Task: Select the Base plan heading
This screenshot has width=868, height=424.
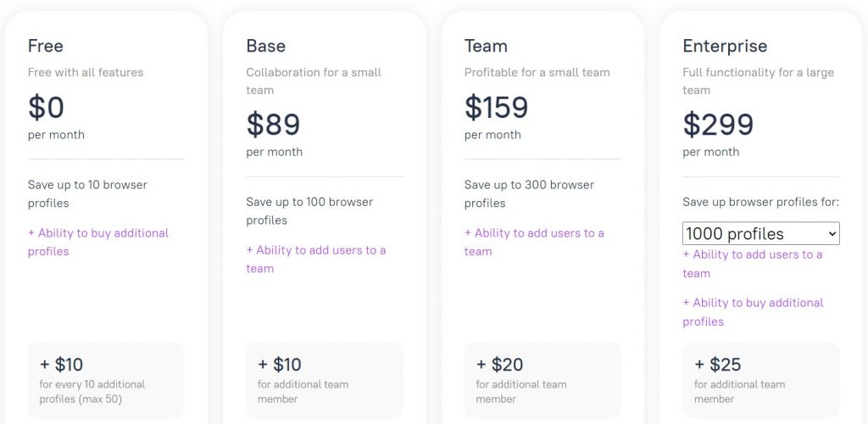Action: click(x=266, y=46)
